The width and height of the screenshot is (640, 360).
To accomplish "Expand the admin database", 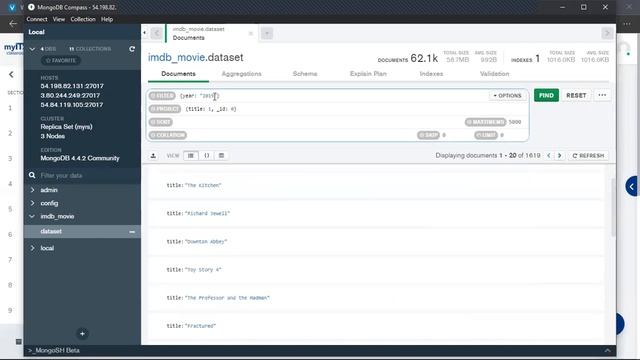I will (x=32, y=190).
